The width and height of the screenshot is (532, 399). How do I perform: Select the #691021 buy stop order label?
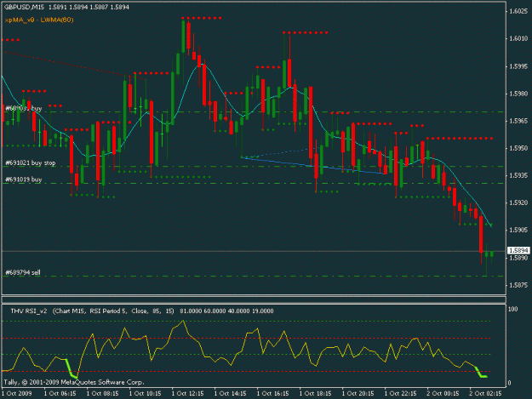[x=30, y=163]
